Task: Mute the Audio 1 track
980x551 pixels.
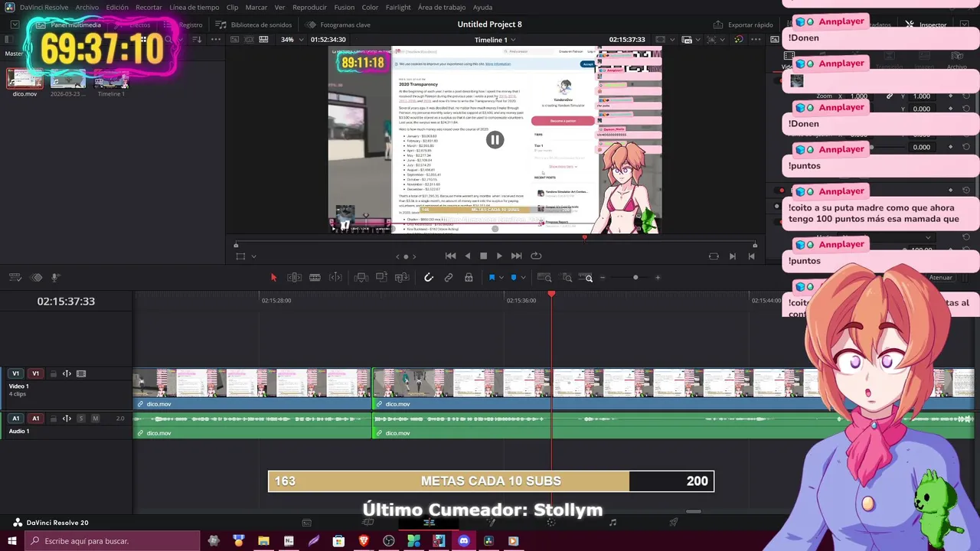Action: coord(96,419)
